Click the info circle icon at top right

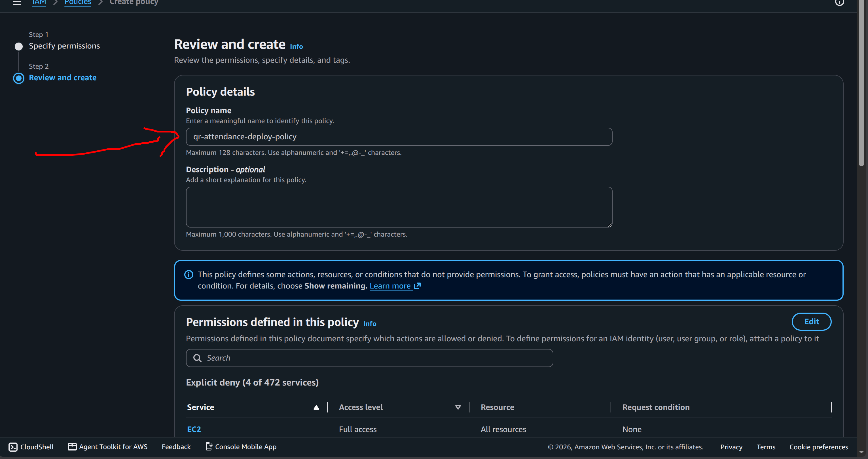coord(839,2)
